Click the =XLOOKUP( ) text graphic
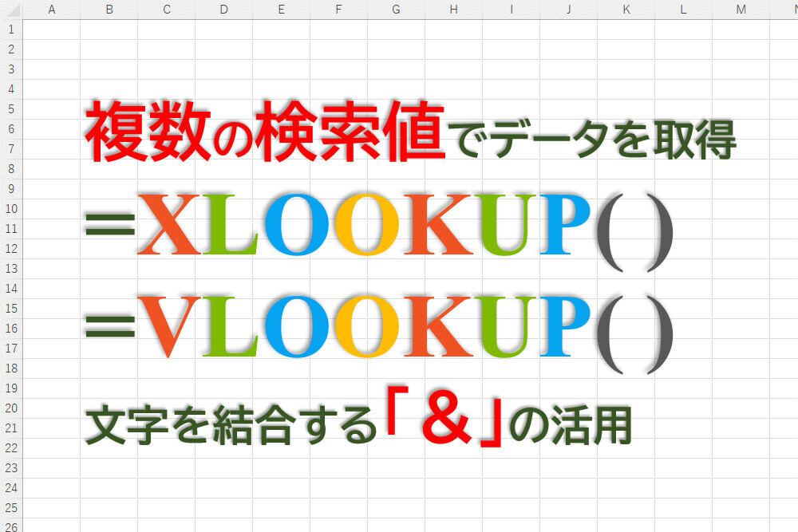The image size is (798, 532). pyautogui.click(x=380, y=231)
